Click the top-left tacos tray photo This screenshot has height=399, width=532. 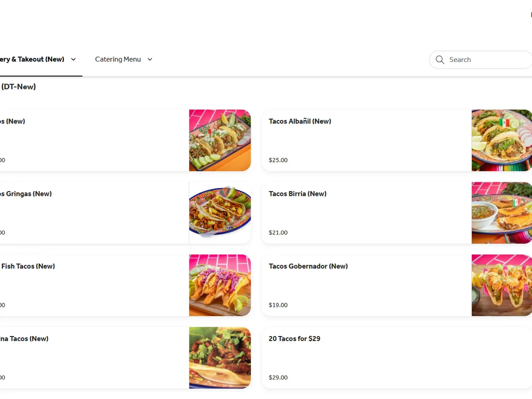tap(220, 140)
